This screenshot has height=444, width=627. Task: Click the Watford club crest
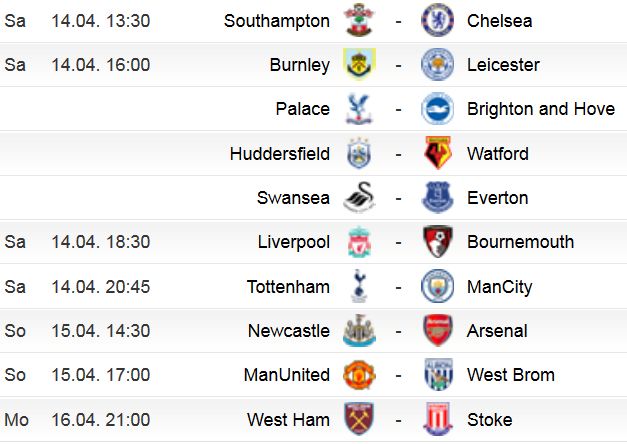pyautogui.click(x=437, y=153)
